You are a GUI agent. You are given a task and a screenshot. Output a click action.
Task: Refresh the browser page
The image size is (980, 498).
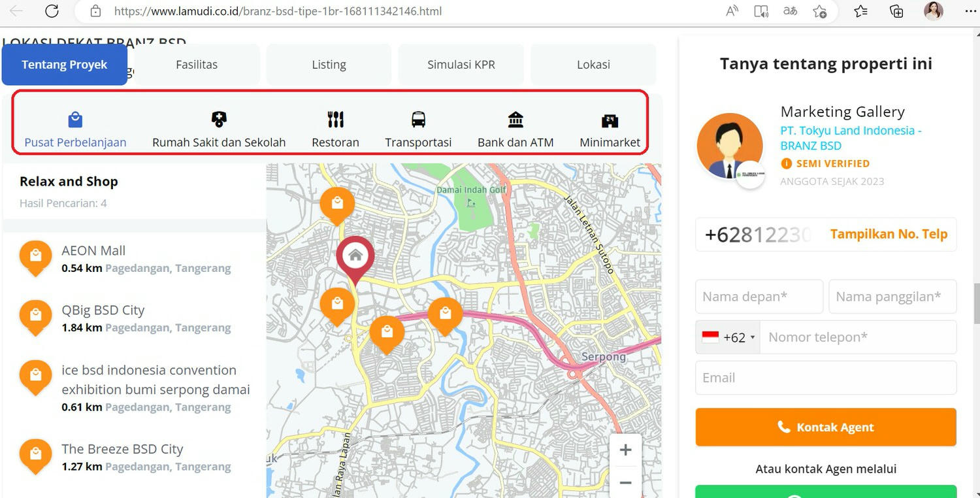point(52,11)
